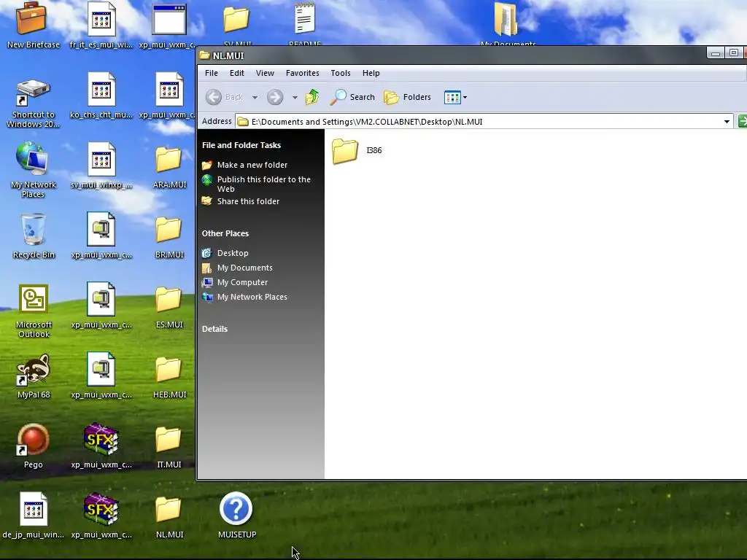Open the Favorites menu

pyautogui.click(x=303, y=73)
